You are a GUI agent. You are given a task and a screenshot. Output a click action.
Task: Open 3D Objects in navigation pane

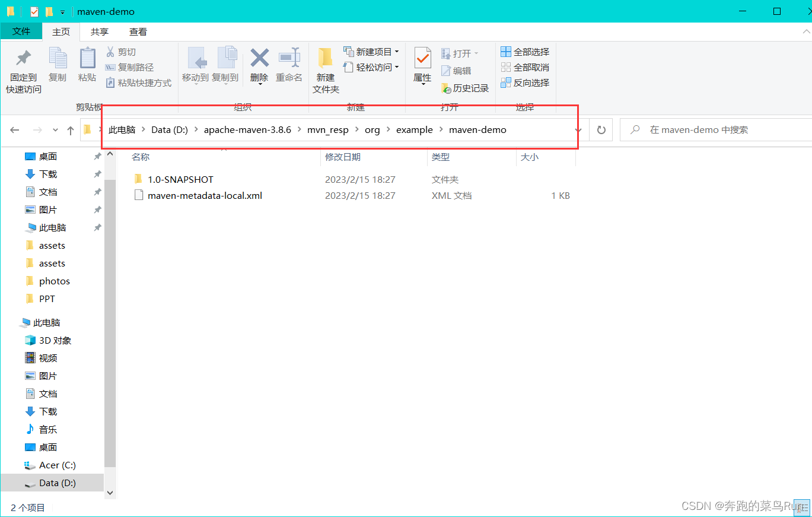point(55,341)
